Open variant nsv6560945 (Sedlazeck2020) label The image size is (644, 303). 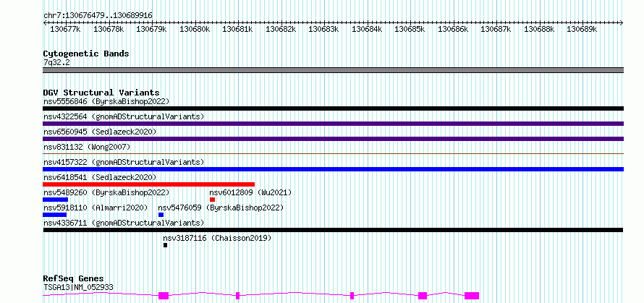(x=100, y=132)
